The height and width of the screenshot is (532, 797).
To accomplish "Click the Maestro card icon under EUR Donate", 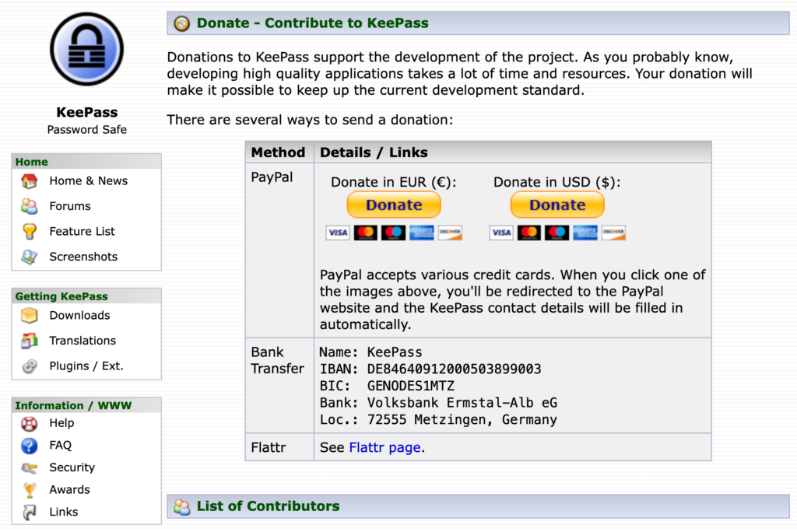I will tap(393, 233).
